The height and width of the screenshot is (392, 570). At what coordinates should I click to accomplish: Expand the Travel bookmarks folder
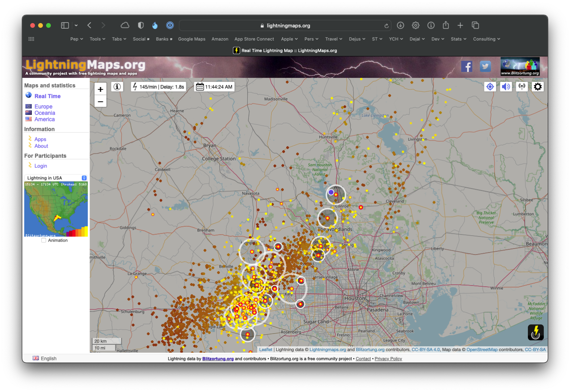(334, 39)
